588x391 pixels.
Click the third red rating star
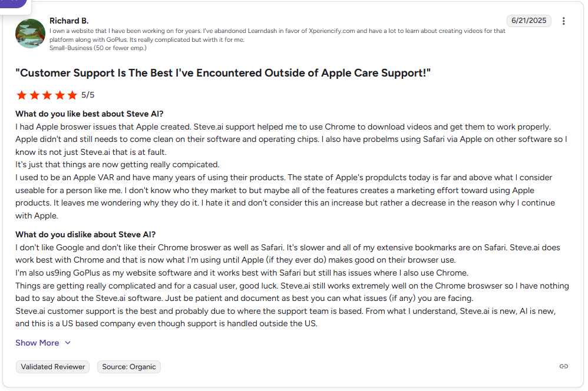tap(47, 95)
